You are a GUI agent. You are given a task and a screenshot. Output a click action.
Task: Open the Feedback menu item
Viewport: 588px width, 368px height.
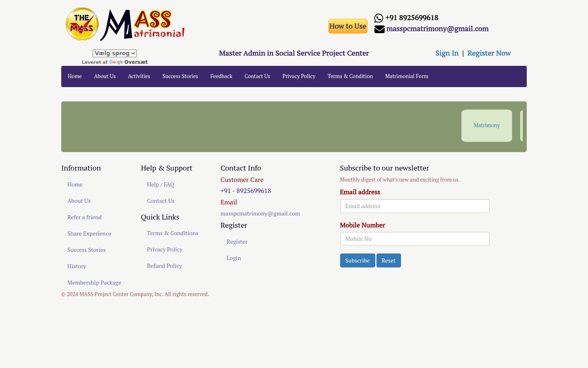tap(221, 76)
